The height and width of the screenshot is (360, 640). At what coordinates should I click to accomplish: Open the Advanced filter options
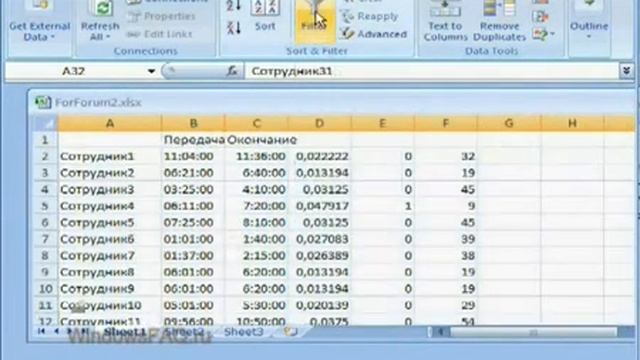click(x=374, y=34)
